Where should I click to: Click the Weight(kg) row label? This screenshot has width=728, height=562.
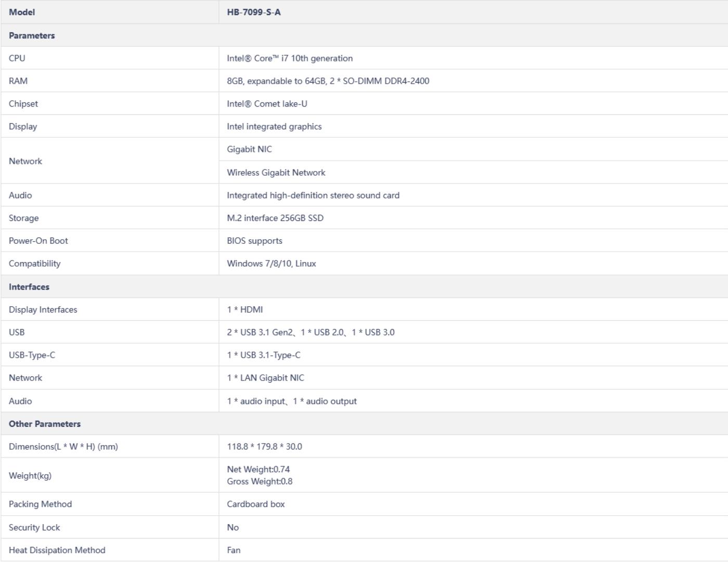[30, 476]
